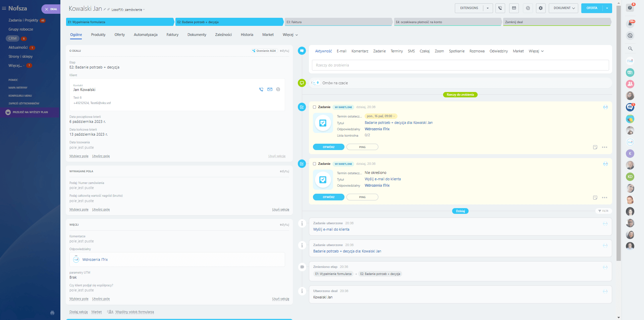Check the 'Wyślij e-mail do klienta' task checkbox
The image size is (644, 320).
click(315, 164)
